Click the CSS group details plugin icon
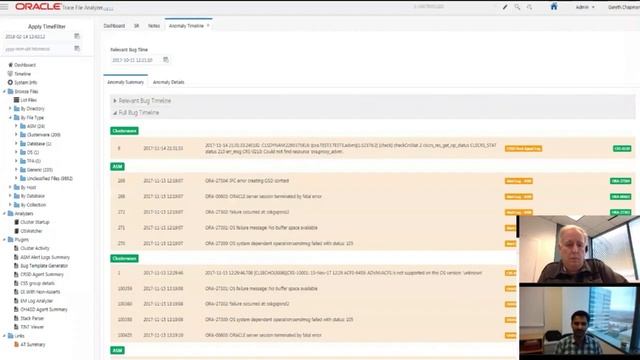The height and width of the screenshot is (360, 640). (x=16, y=283)
